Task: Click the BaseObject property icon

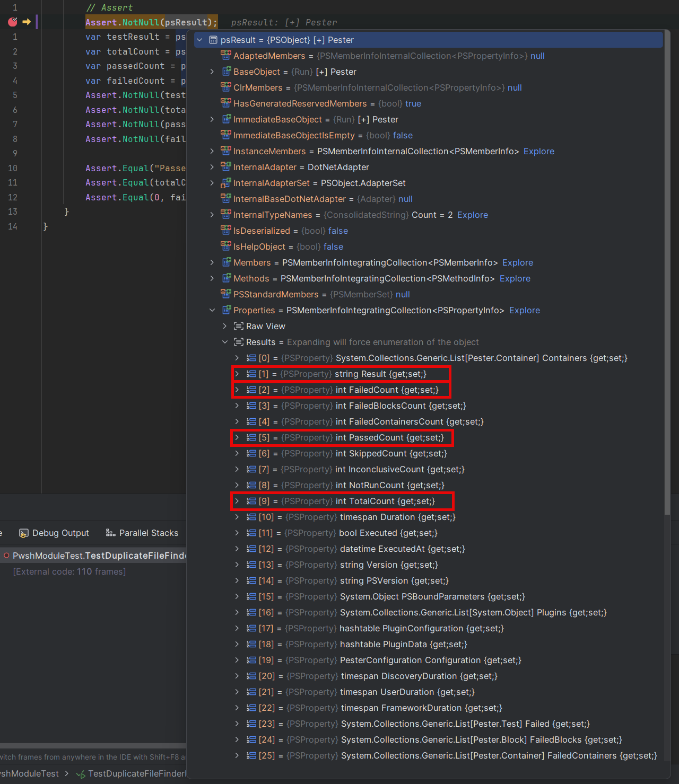Action: [x=226, y=72]
